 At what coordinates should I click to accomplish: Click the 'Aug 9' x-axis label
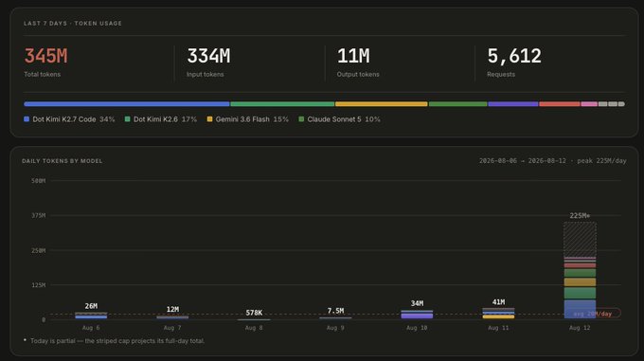335,328
